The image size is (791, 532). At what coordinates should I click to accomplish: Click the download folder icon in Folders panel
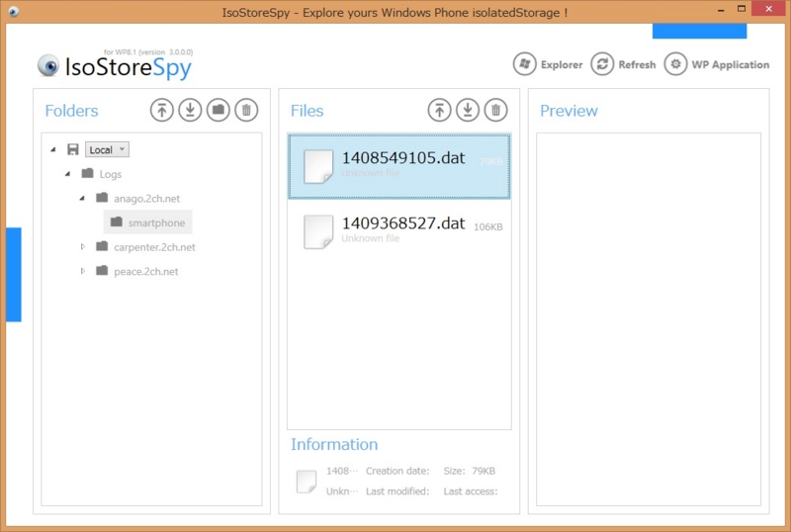(190, 110)
